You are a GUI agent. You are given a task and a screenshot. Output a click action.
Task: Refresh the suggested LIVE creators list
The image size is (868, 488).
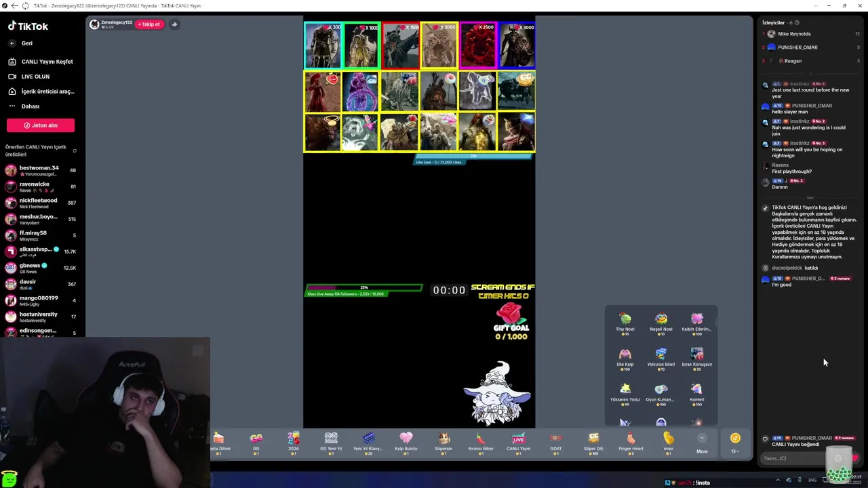(75, 150)
